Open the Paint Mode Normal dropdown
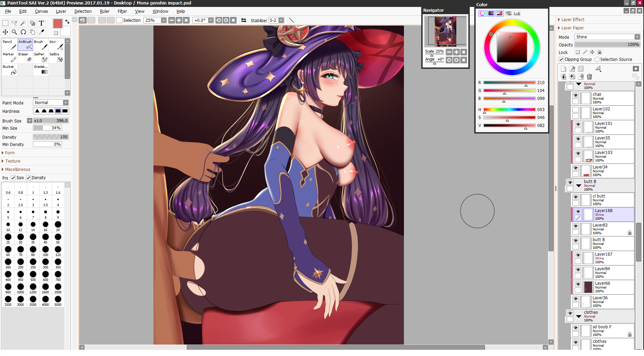644x356 pixels. click(x=66, y=102)
